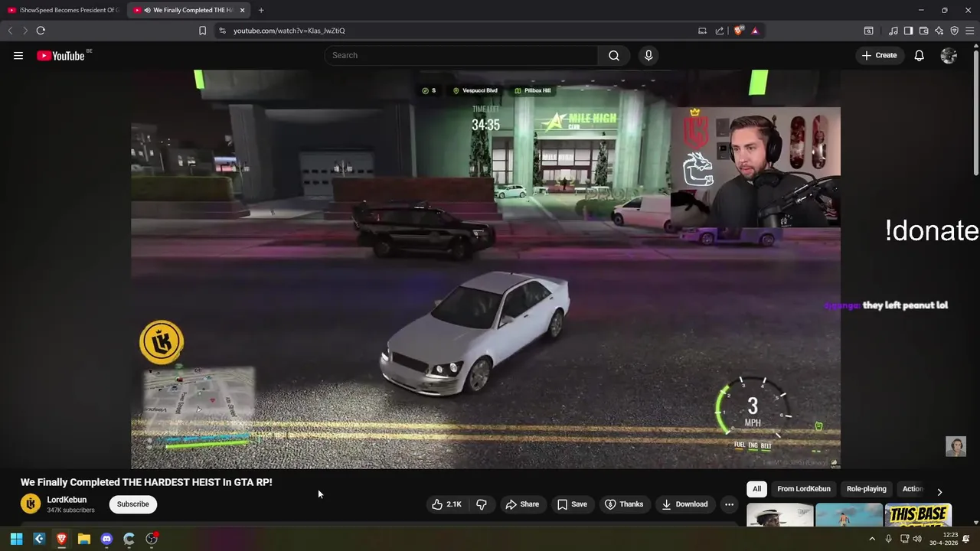Click the search magnifier button
Viewport: 980px width, 551px height.
614,55
